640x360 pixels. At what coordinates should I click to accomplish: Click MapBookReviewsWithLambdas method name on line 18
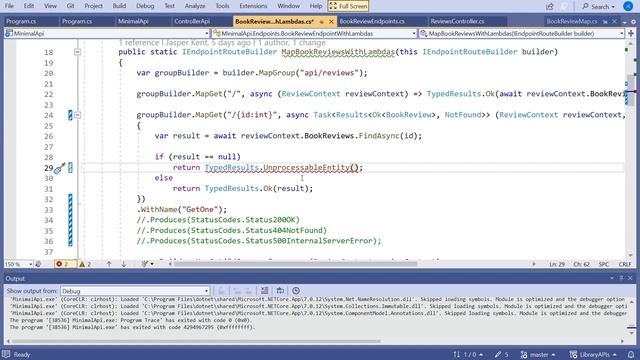(x=338, y=52)
